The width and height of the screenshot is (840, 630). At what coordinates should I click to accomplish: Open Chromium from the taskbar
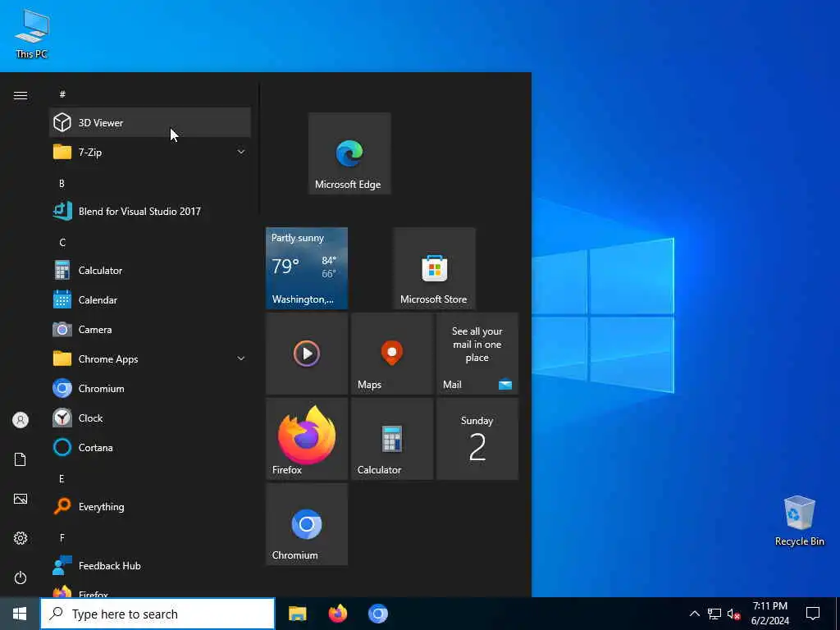pos(377,614)
